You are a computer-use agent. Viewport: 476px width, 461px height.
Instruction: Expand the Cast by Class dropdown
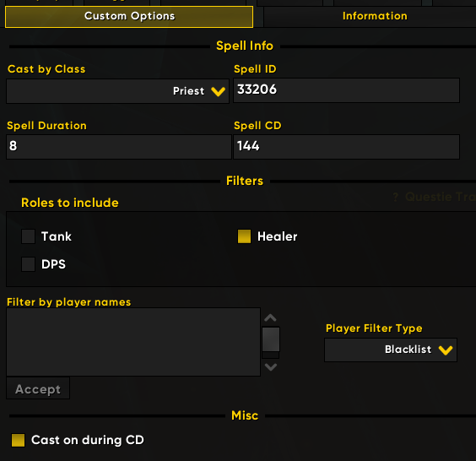(x=118, y=91)
